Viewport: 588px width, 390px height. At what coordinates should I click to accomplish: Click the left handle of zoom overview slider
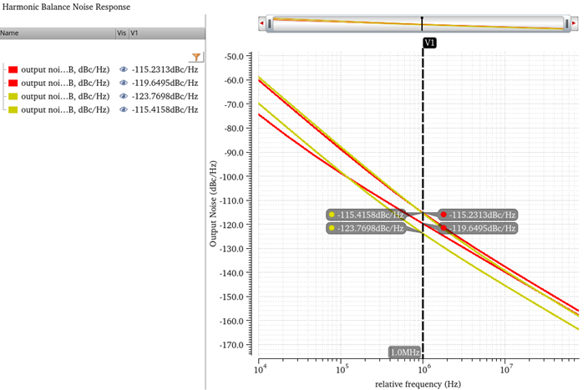(269, 24)
